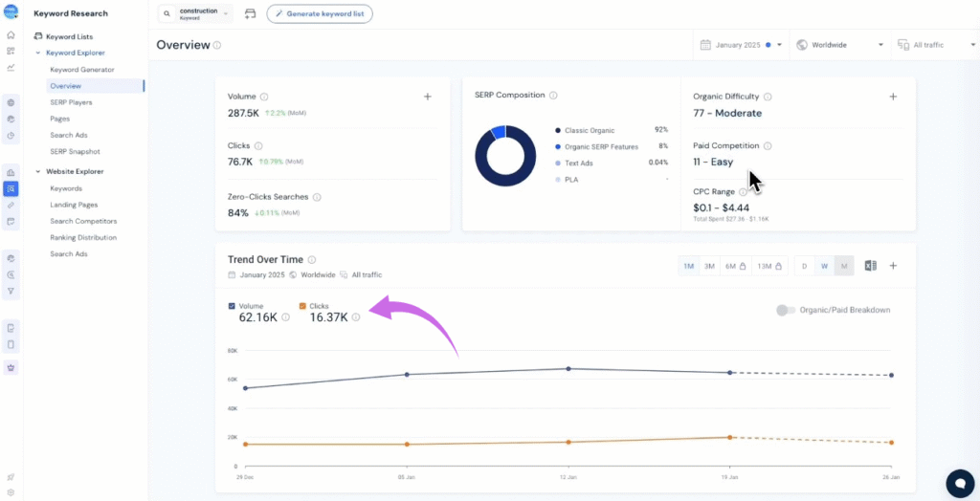Click the construction keyword search field

196,14
